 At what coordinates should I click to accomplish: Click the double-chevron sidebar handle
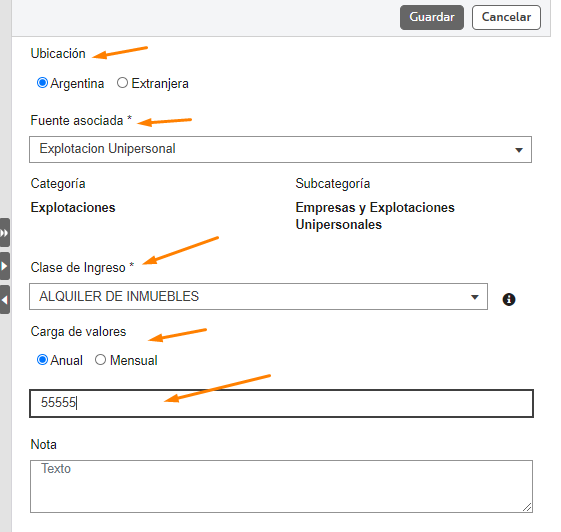[x=5, y=233]
